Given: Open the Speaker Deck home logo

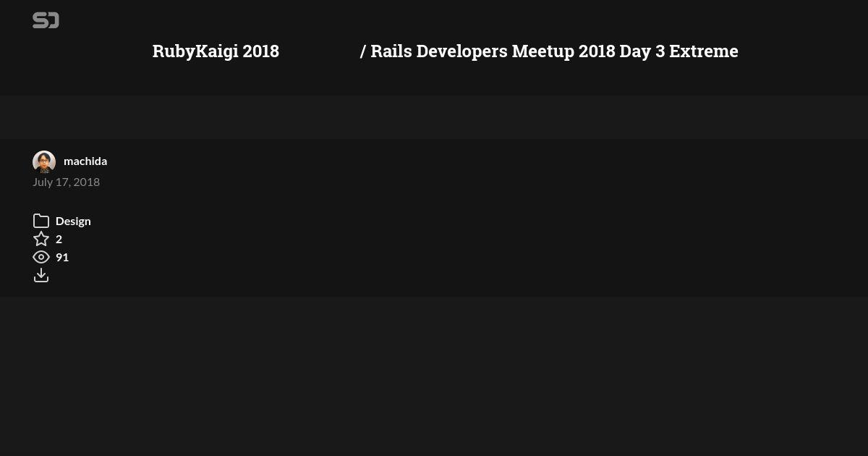Looking at the screenshot, I should tap(46, 20).
